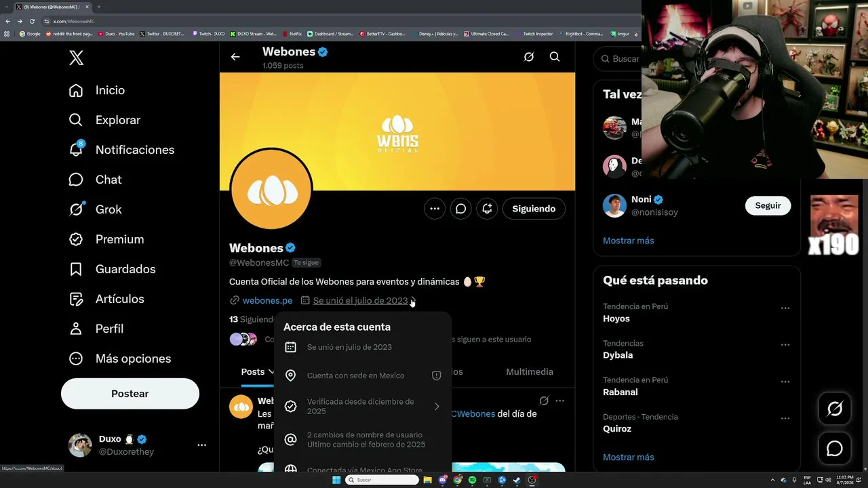Click the location pin icon in popup
Viewport: 868px width, 488px height.
290,375
